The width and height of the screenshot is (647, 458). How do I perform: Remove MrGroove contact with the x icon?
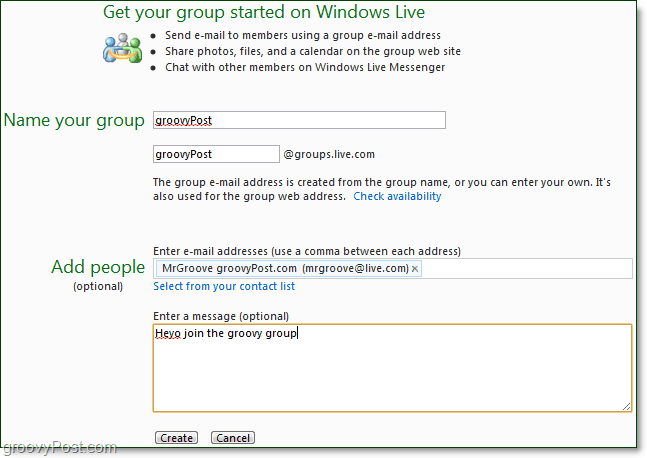415,269
